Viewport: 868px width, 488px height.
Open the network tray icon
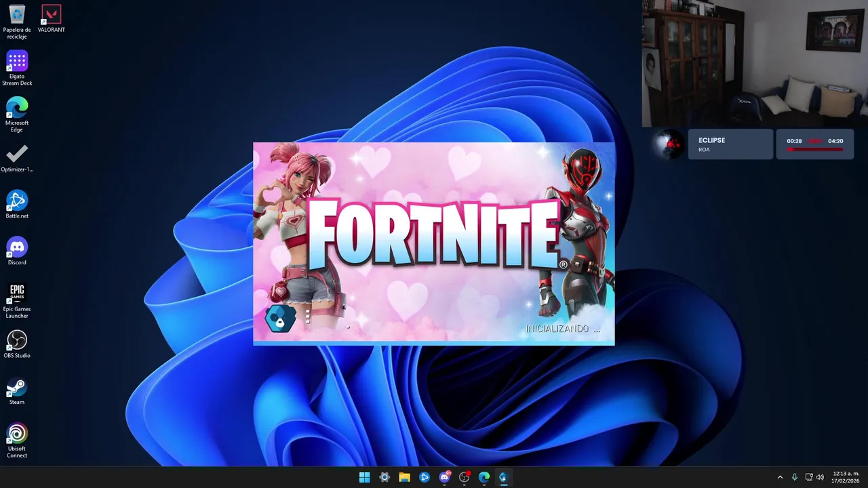coord(809,477)
